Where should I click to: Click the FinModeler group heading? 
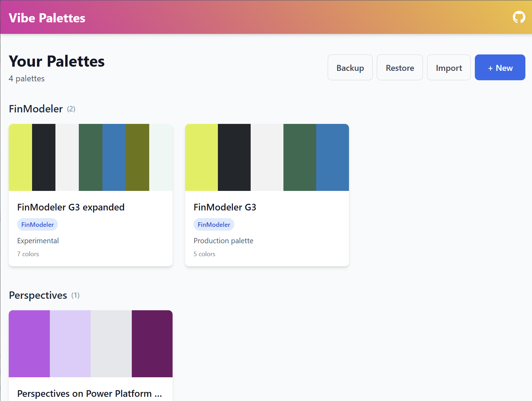(x=36, y=109)
